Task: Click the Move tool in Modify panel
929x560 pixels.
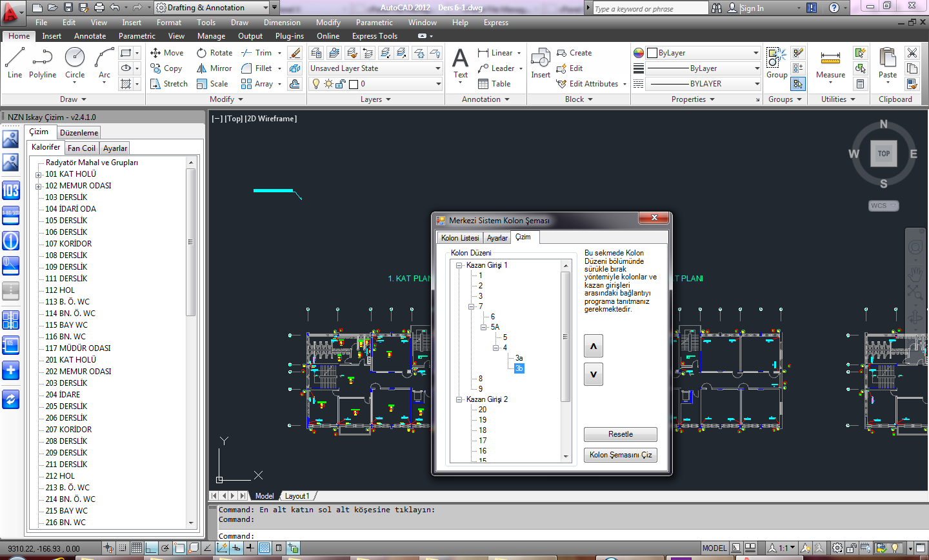Action: pyautogui.click(x=167, y=53)
